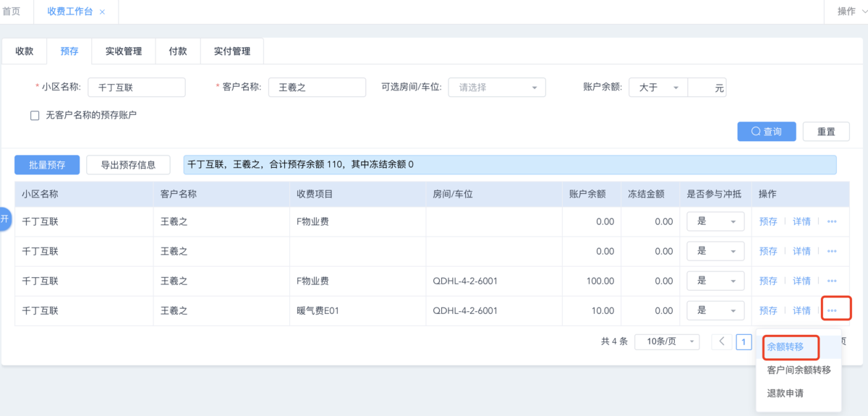The image size is (868, 416).
Task: Click 详情 link in 暖气费E01 row
Action: pyautogui.click(x=801, y=310)
